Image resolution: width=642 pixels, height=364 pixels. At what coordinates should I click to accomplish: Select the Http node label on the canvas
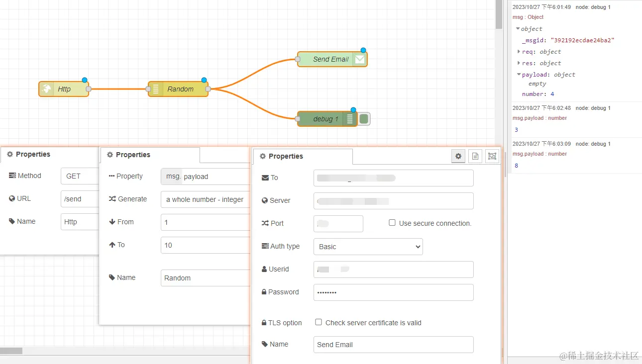click(x=64, y=89)
